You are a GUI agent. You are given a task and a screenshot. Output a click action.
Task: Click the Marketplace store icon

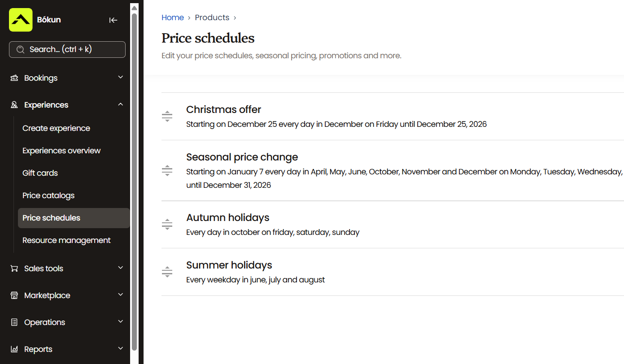coord(14,295)
